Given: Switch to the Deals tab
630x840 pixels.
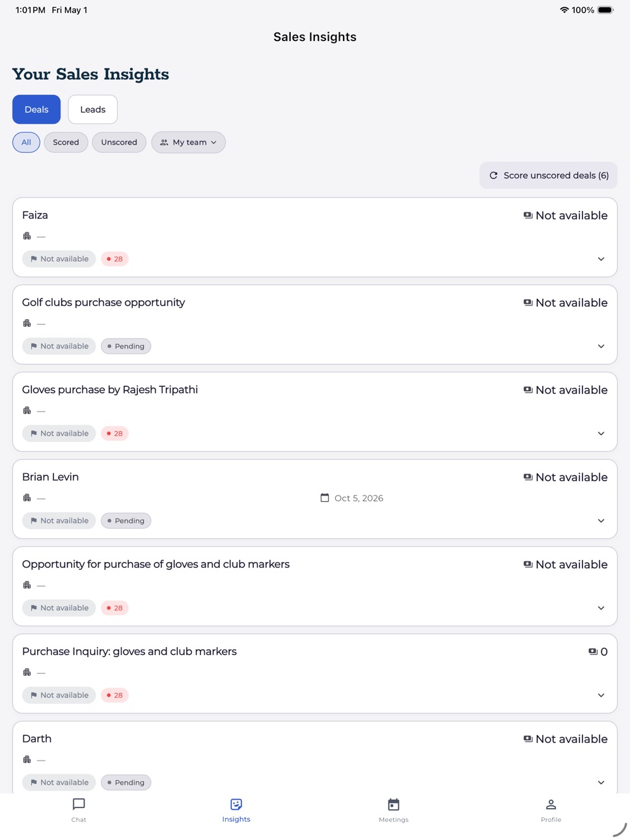Looking at the screenshot, I should (x=36, y=109).
